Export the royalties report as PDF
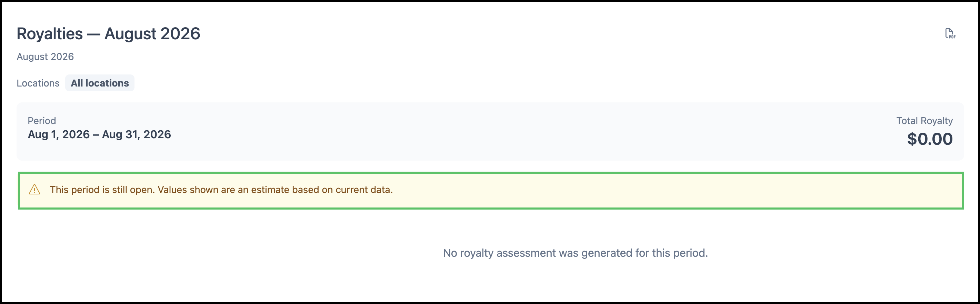The height and width of the screenshot is (304, 980). [950, 33]
